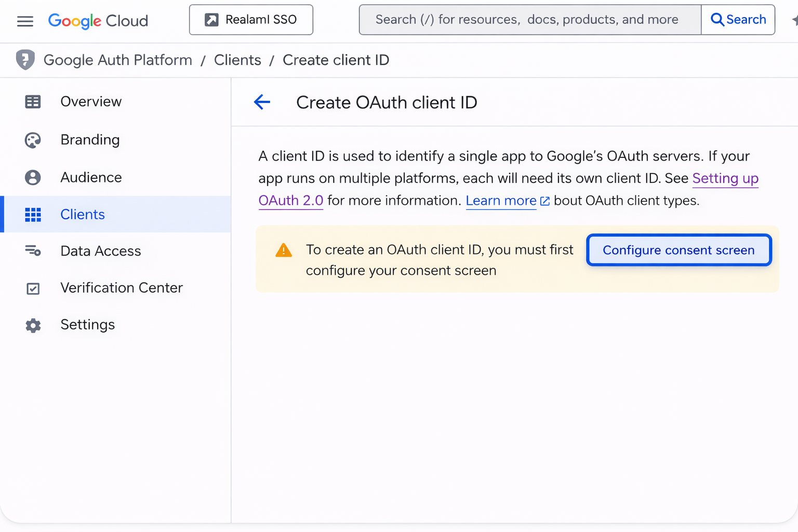
Task: Click the Audience person icon
Action: click(x=33, y=178)
